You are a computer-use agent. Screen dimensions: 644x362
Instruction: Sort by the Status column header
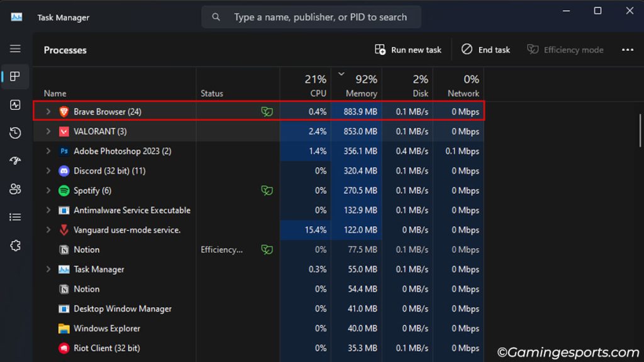pos(211,93)
